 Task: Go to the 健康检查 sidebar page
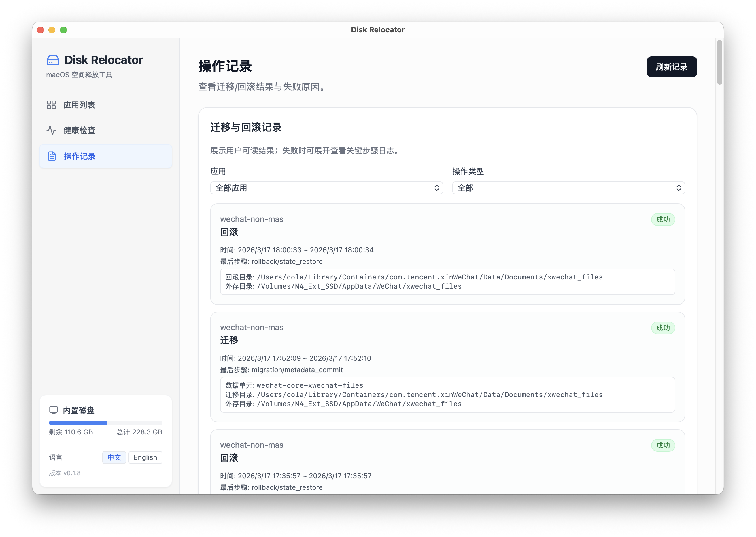tap(79, 130)
